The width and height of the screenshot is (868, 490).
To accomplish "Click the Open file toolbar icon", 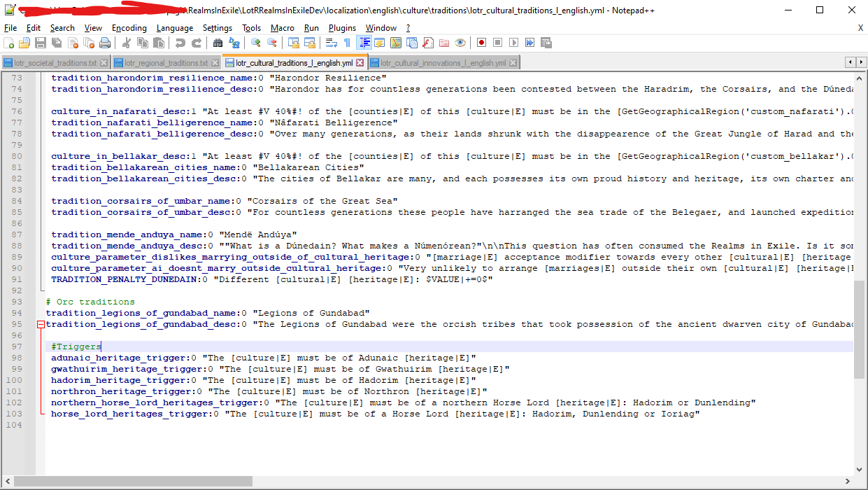I will pos(24,43).
